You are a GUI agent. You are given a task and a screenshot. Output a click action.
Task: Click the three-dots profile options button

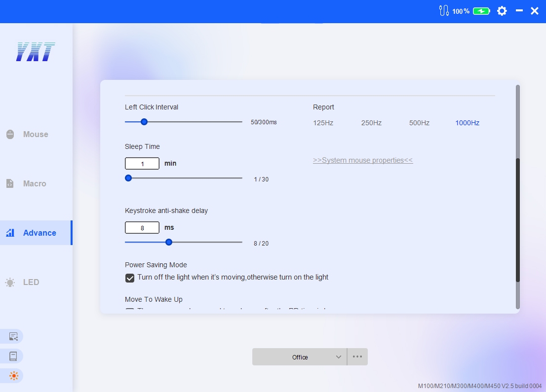[357, 357]
